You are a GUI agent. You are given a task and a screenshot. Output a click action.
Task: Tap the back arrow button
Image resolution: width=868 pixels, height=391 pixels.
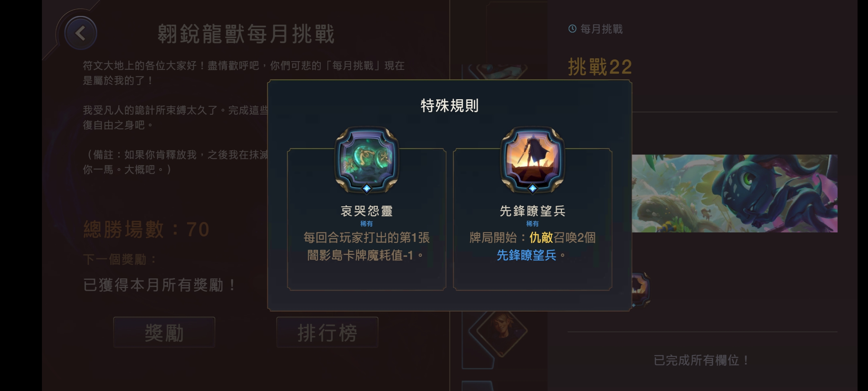click(x=80, y=33)
